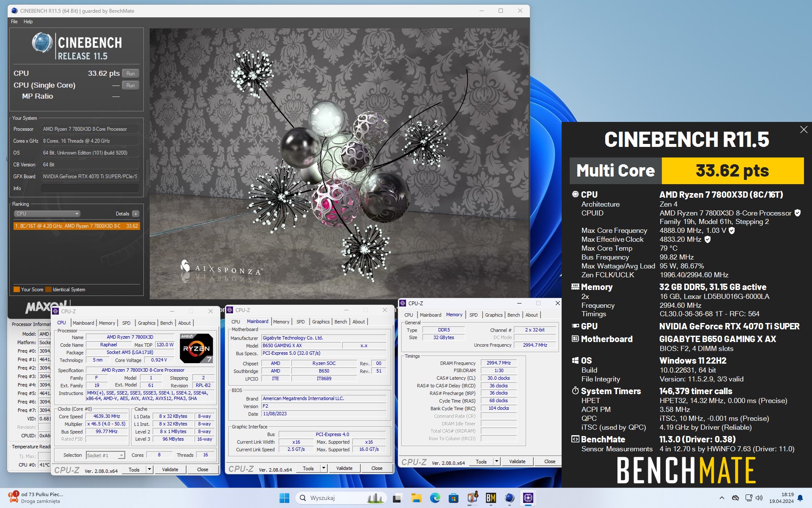Viewport: 812px width, 508px height.
Task: Click the Windows Start button
Action: point(284,498)
